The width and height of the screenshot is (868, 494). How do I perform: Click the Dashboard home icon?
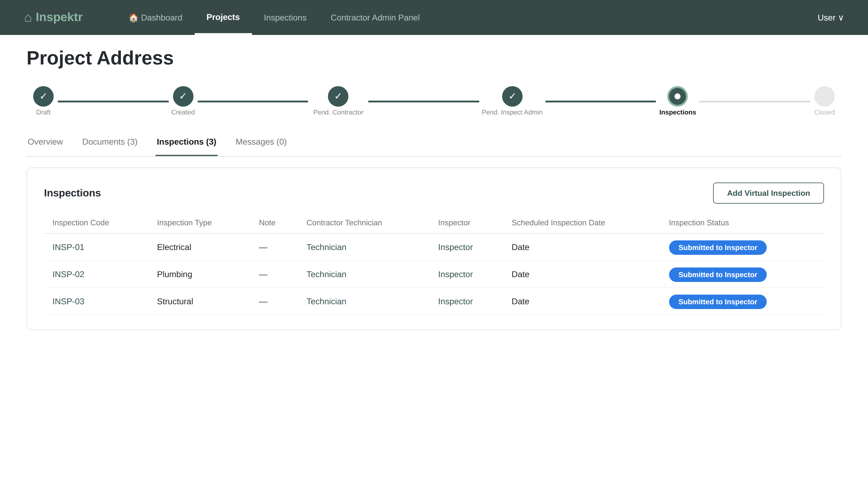(134, 18)
